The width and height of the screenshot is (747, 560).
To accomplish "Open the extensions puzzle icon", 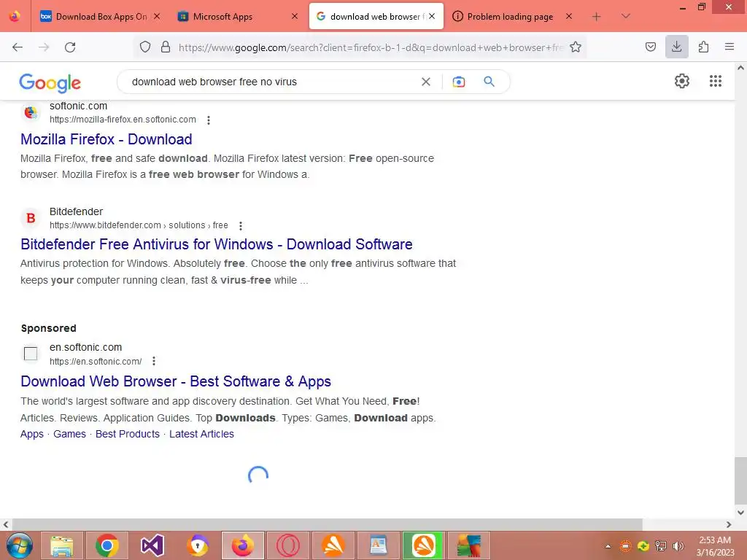I will [x=703, y=47].
